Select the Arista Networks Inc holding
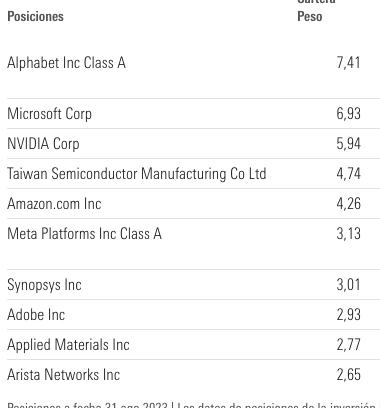 [64, 375]
